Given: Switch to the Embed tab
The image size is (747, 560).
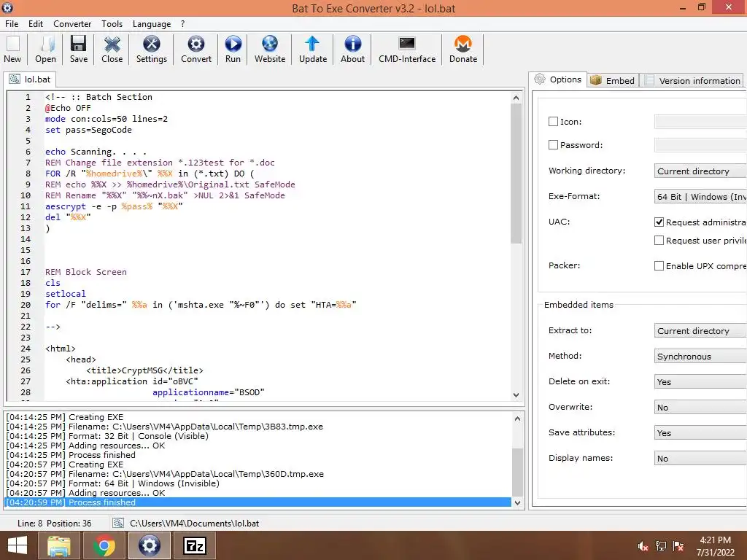Looking at the screenshot, I should 613,80.
